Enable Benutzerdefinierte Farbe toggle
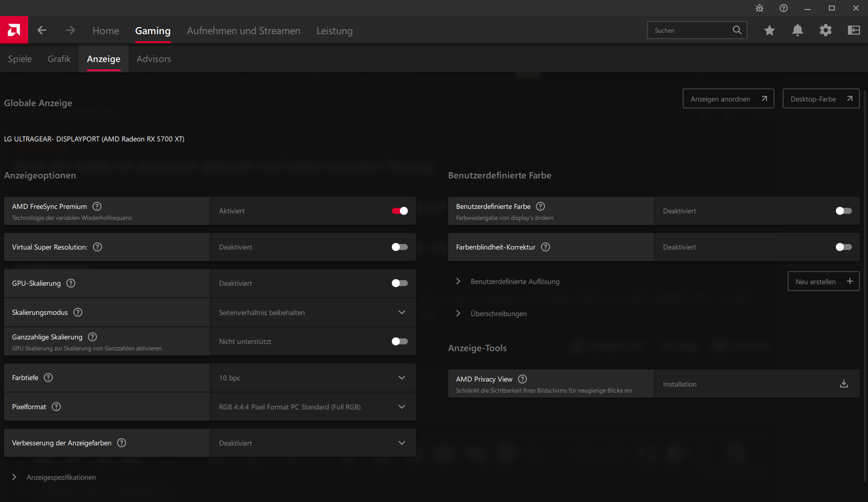The image size is (868, 502). 844,211
